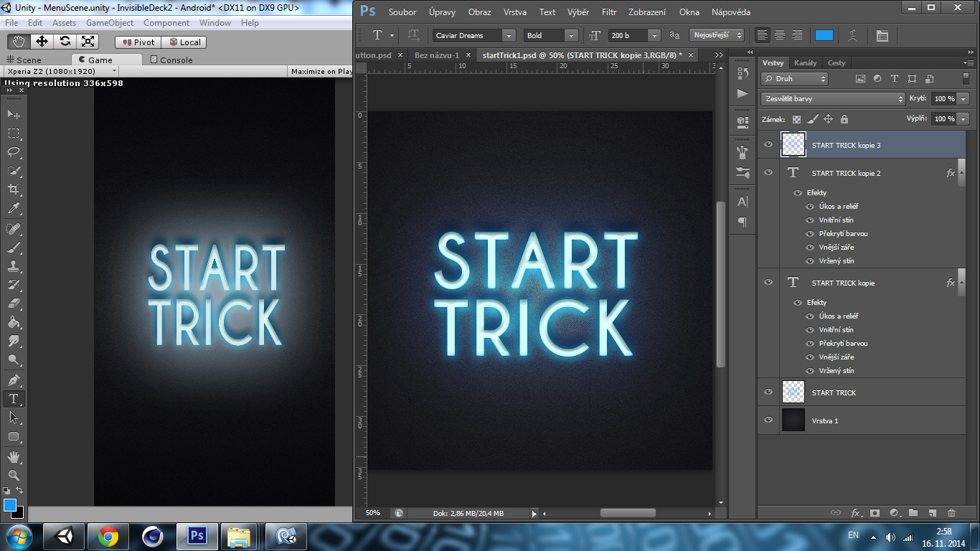
Task: Select the Quick Selection tool
Action: click(14, 171)
